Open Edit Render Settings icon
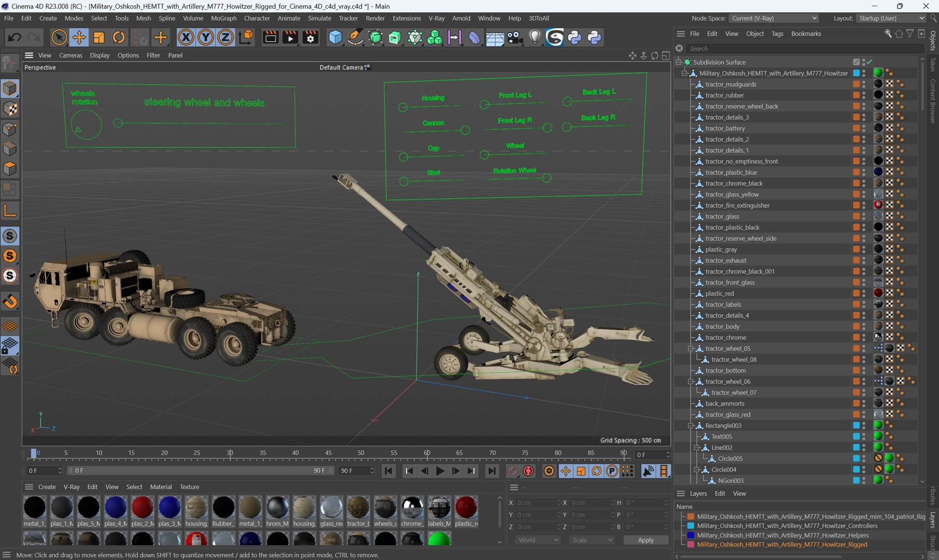 pyautogui.click(x=310, y=37)
